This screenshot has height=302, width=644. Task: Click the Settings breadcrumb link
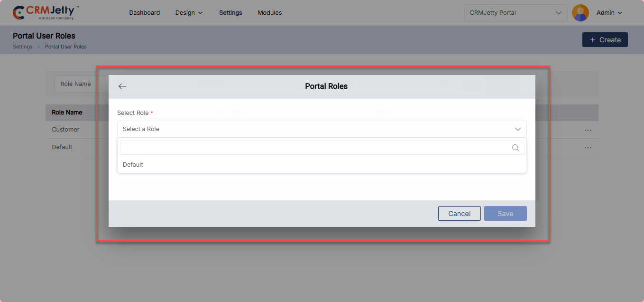pos(23,47)
